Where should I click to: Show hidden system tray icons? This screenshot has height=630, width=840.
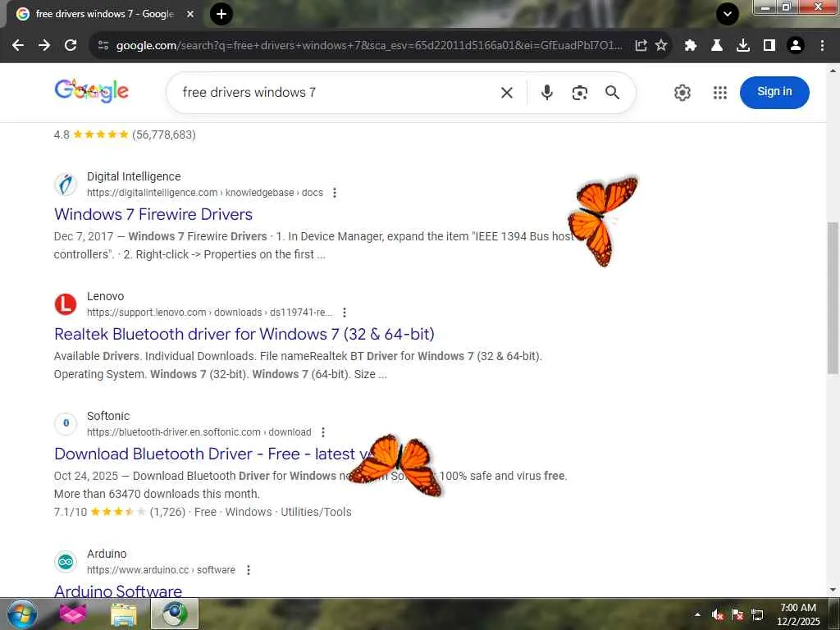(697, 614)
